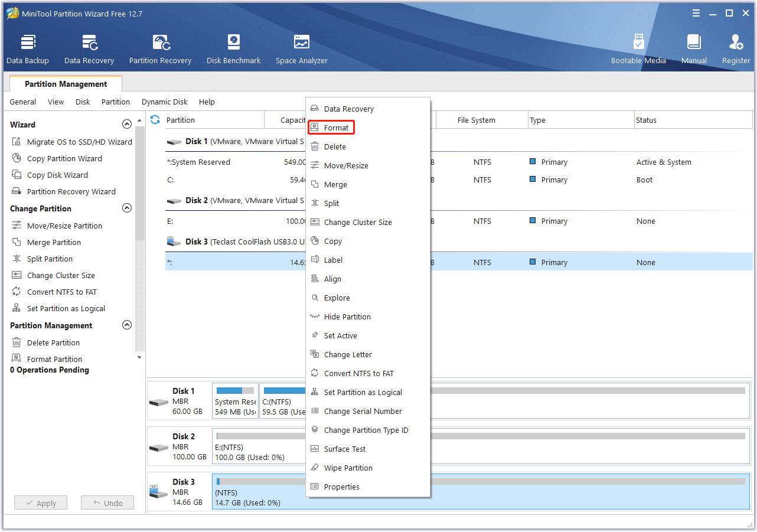Click the Apply button
757x532 pixels.
pyautogui.click(x=40, y=502)
